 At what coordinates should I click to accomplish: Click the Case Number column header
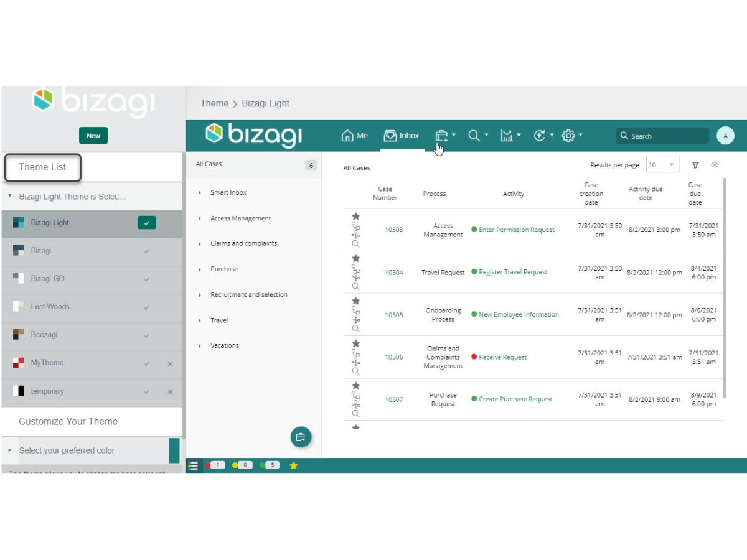point(385,194)
